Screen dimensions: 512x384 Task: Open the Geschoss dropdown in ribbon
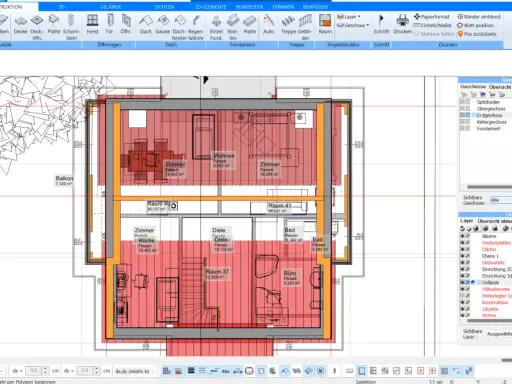point(353,25)
